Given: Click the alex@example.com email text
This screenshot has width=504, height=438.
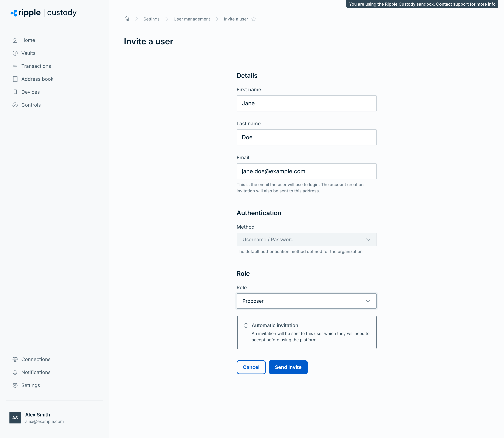Looking at the screenshot, I should [x=44, y=421].
